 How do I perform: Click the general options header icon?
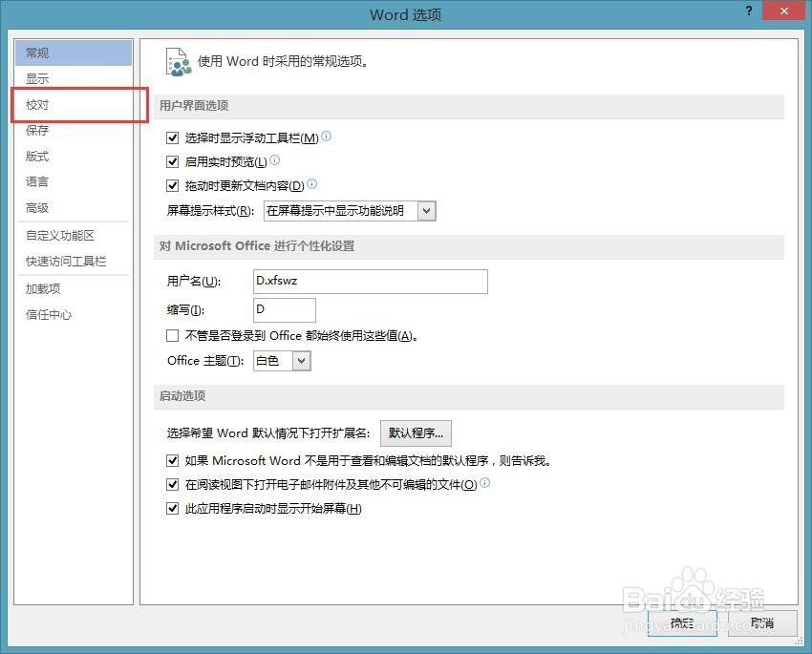(x=178, y=62)
